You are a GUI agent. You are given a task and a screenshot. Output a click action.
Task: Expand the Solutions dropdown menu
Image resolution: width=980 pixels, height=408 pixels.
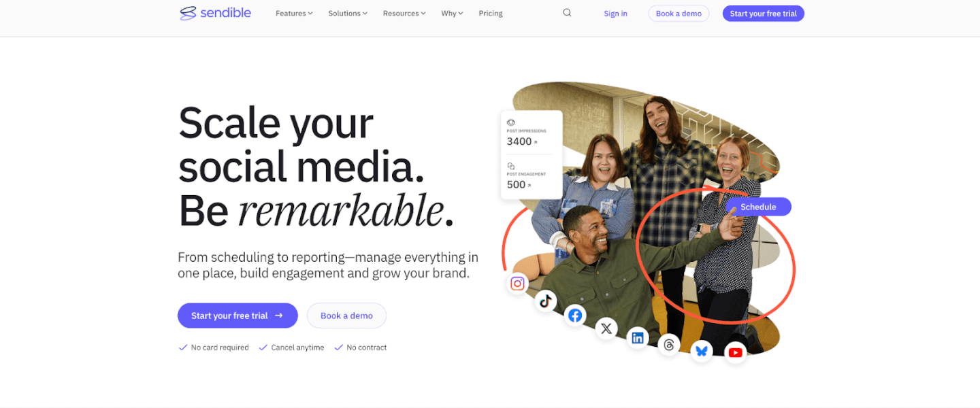click(348, 13)
